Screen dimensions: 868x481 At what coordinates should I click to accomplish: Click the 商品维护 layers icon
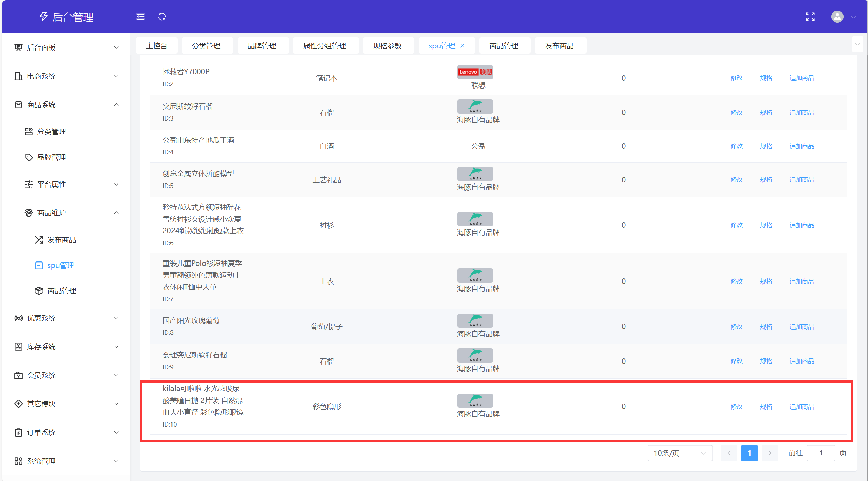click(29, 213)
